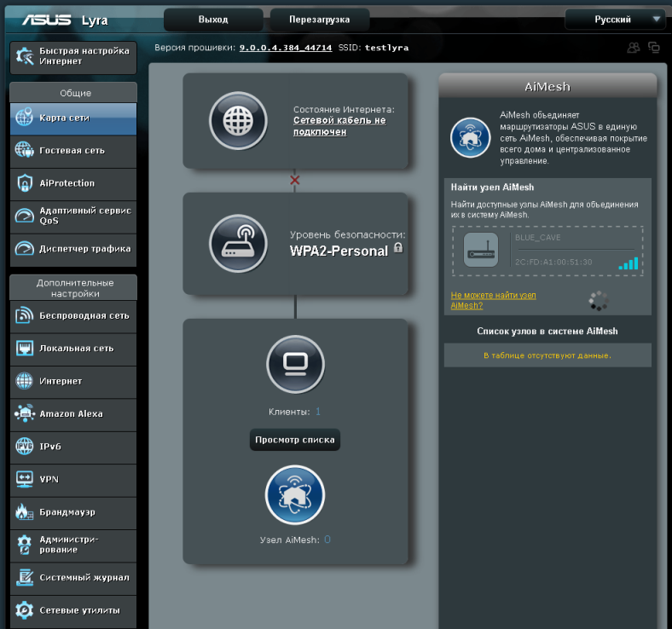Open AiProtection menu item

pos(73,184)
